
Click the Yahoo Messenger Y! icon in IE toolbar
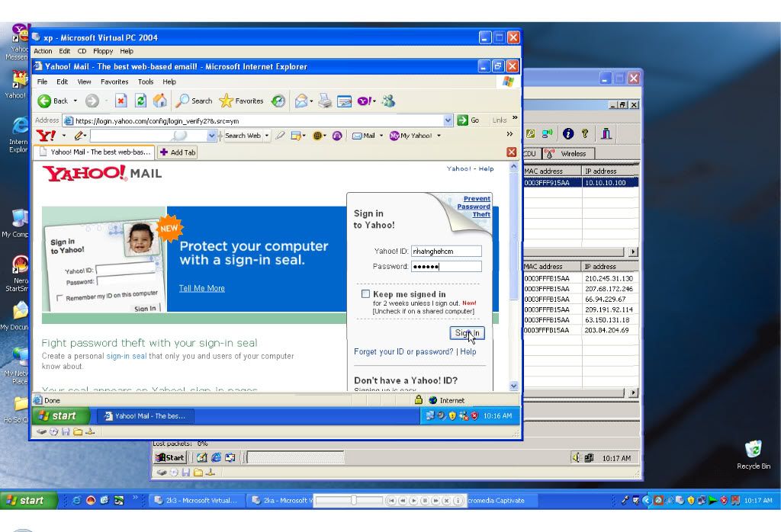coord(364,101)
